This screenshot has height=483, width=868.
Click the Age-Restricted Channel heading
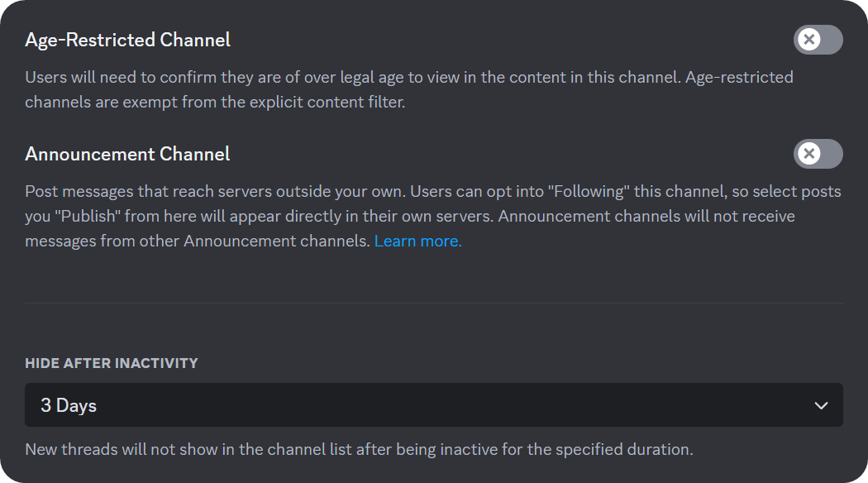(128, 39)
